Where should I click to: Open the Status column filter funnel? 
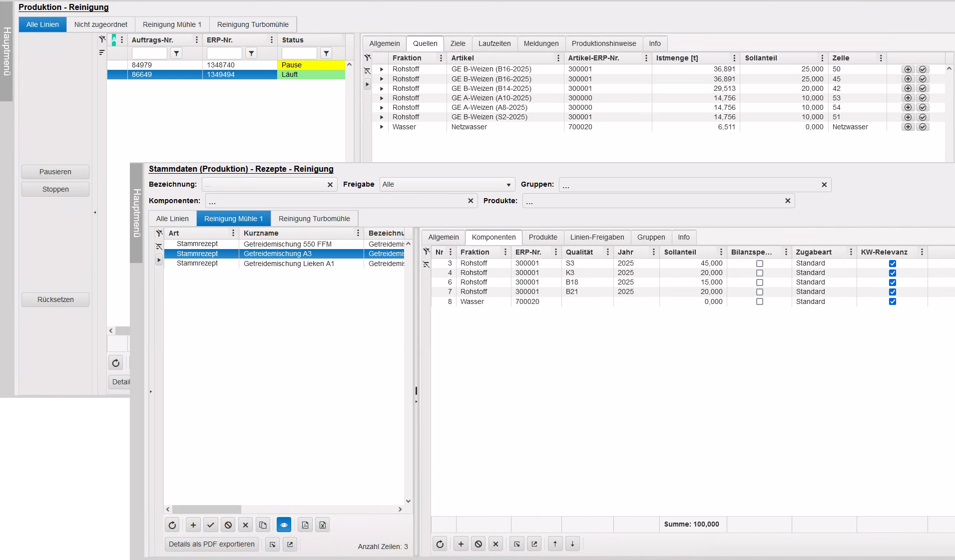(x=326, y=53)
